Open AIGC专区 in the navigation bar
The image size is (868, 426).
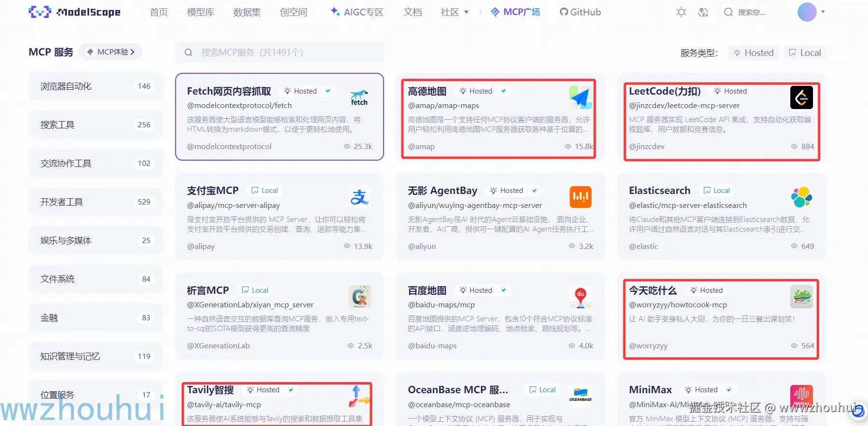pos(357,12)
